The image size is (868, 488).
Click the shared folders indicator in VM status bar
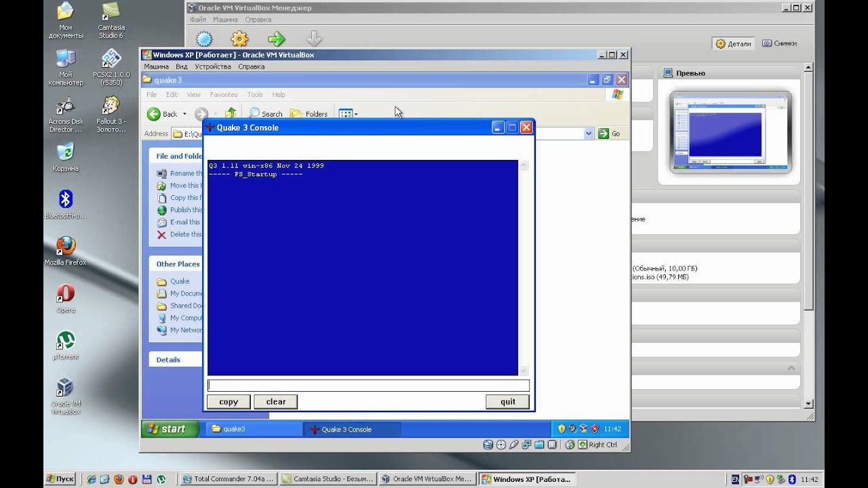pos(539,445)
